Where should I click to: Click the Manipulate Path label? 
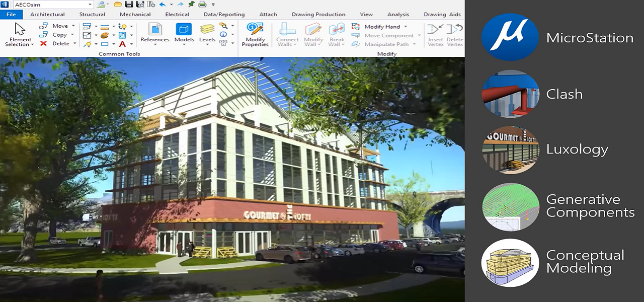tap(387, 44)
